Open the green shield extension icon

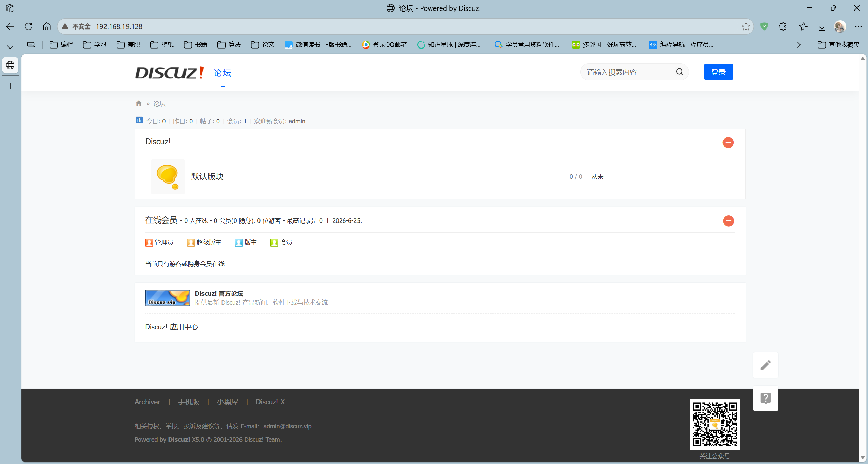pyautogui.click(x=764, y=26)
